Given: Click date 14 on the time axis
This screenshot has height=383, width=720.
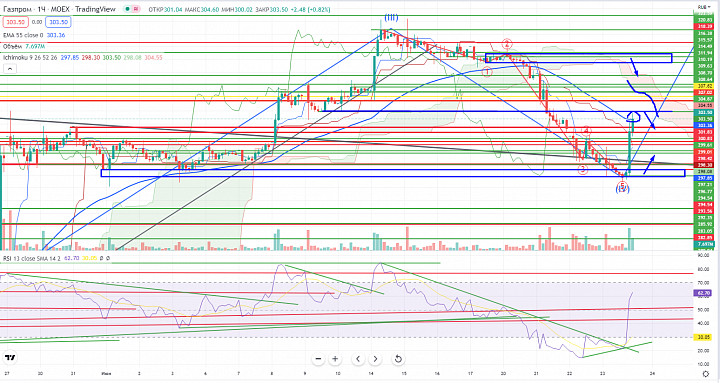Looking at the screenshot, I should [x=371, y=374].
